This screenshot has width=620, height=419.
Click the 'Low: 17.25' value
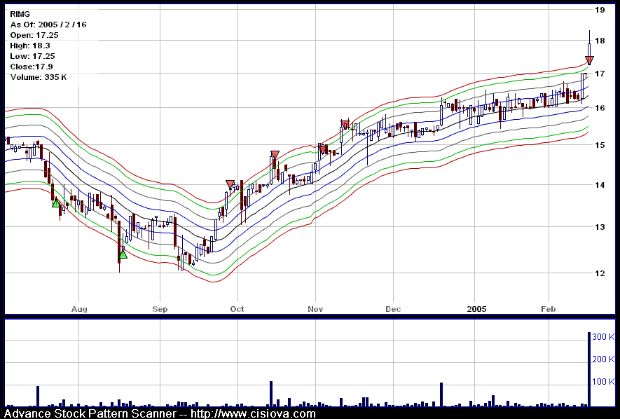coord(32,56)
